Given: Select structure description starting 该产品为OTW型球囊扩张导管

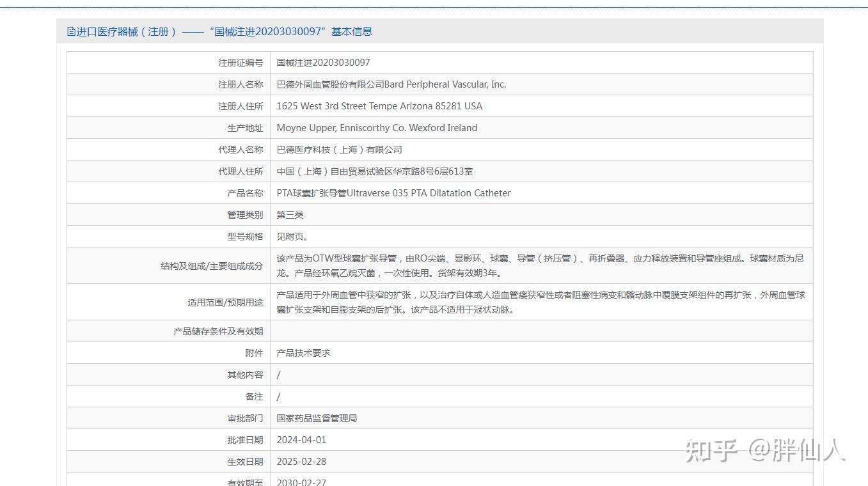Looking at the screenshot, I should 541,266.
